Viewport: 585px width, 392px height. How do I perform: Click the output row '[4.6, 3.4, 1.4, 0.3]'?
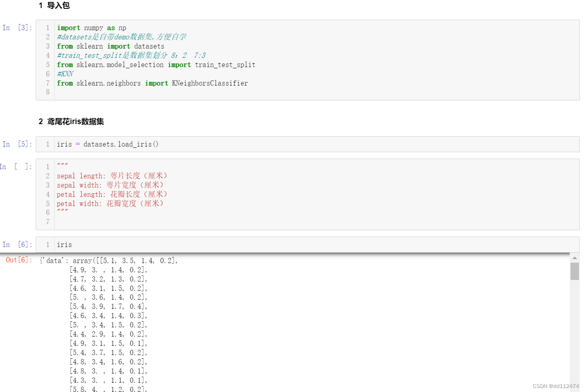108,316
